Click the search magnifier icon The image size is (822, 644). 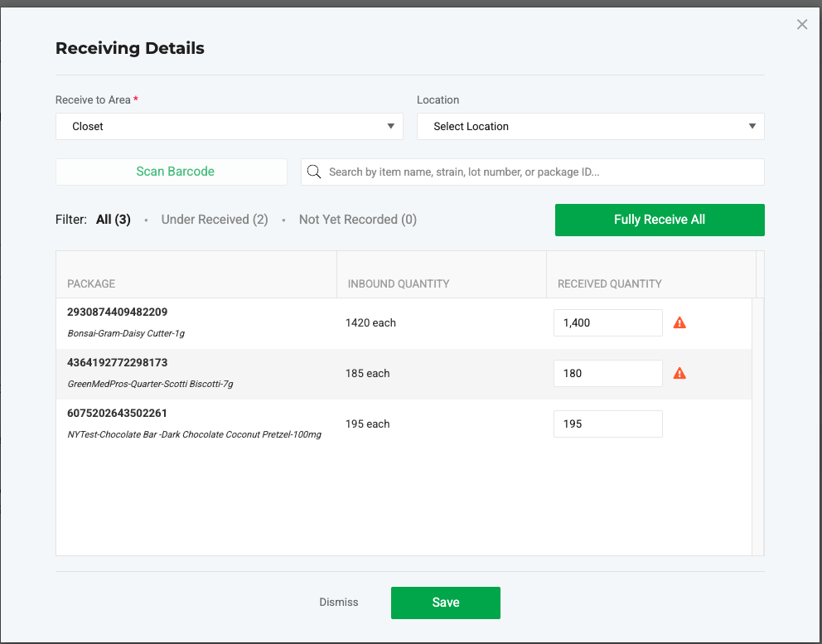[x=314, y=172]
